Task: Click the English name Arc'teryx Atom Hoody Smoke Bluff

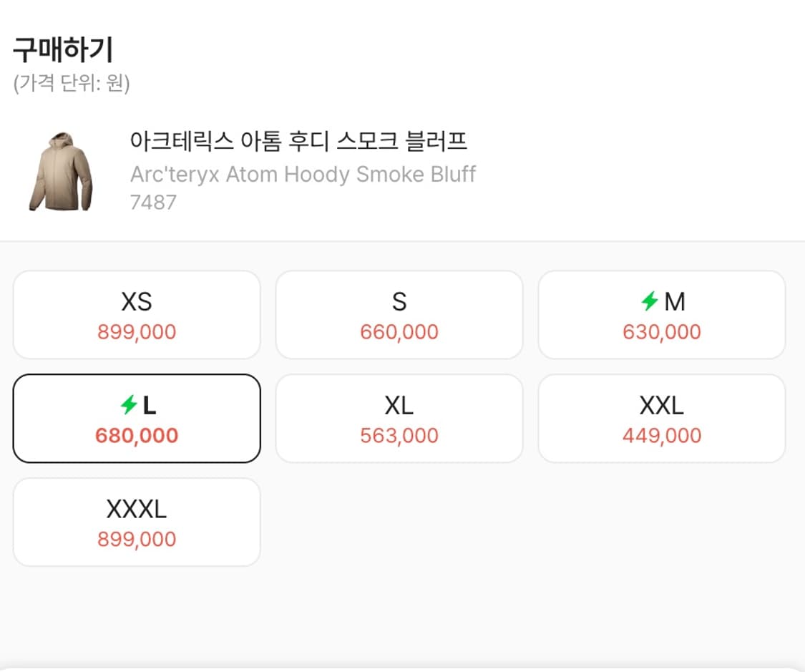Action: click(303, 174)
